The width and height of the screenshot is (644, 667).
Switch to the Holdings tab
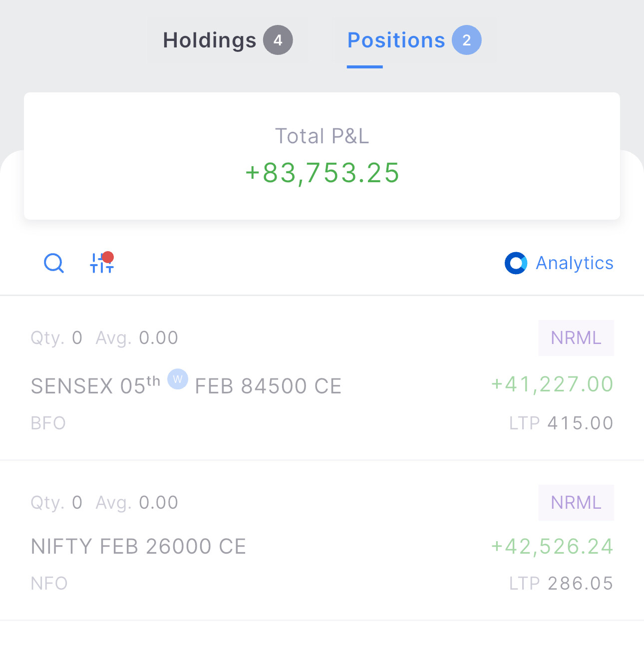(209, 40)
